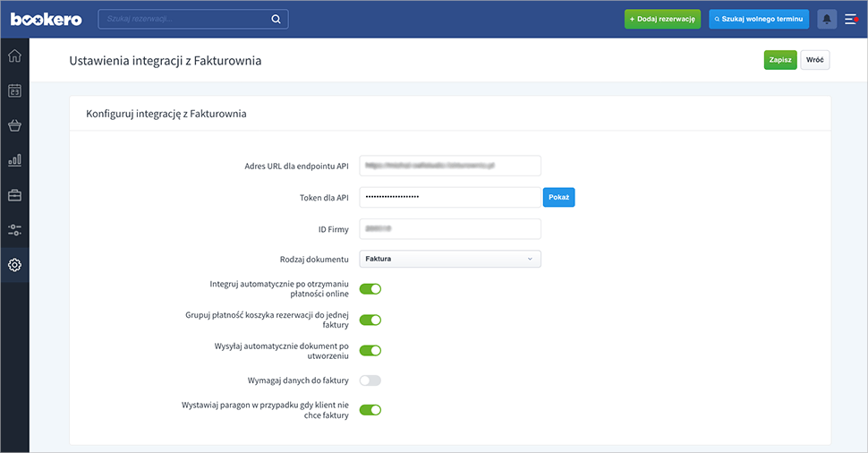
Task: Click the Token dla API field
Action: click(x=450, y=197)
